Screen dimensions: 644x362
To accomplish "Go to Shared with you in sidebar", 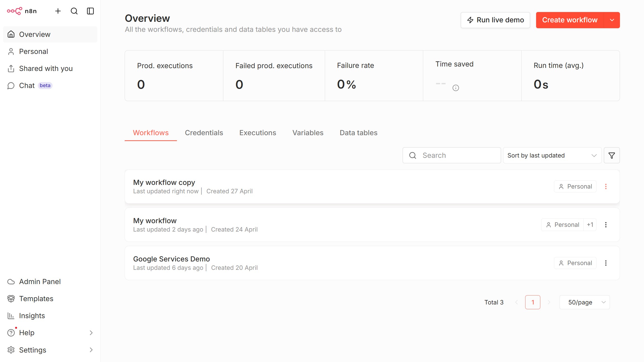I will point(50,68).
